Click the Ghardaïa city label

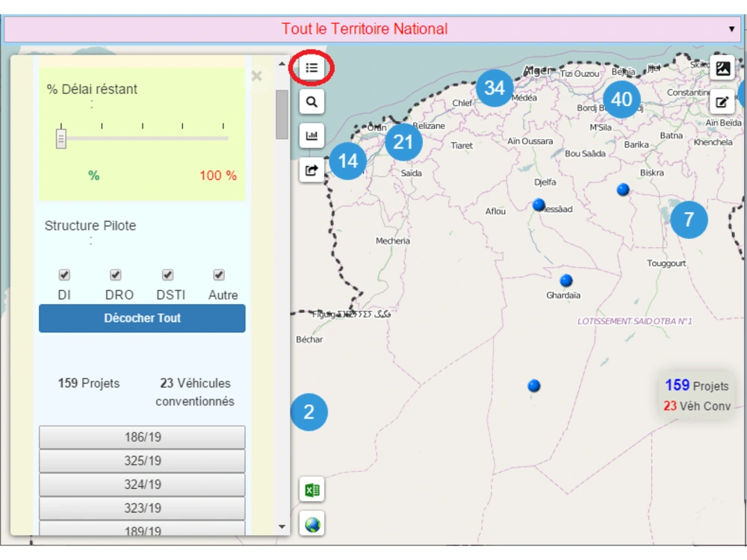(563, 295)
